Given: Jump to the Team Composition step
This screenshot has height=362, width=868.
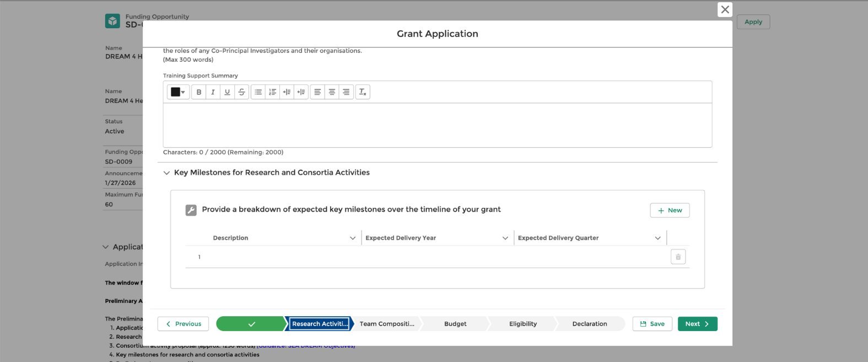Looking at the screenshot, I should pos(387,324).
